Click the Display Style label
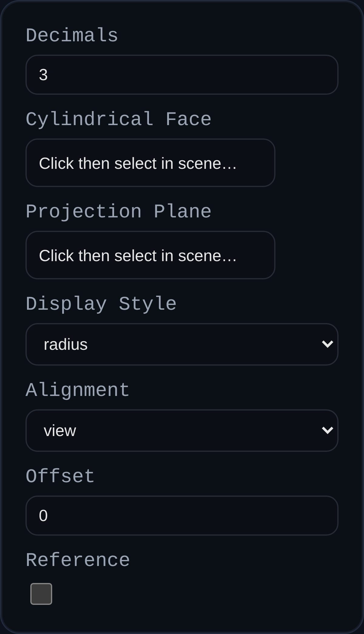The width and height of the screenshot is (364, 634). click(101, 302)
